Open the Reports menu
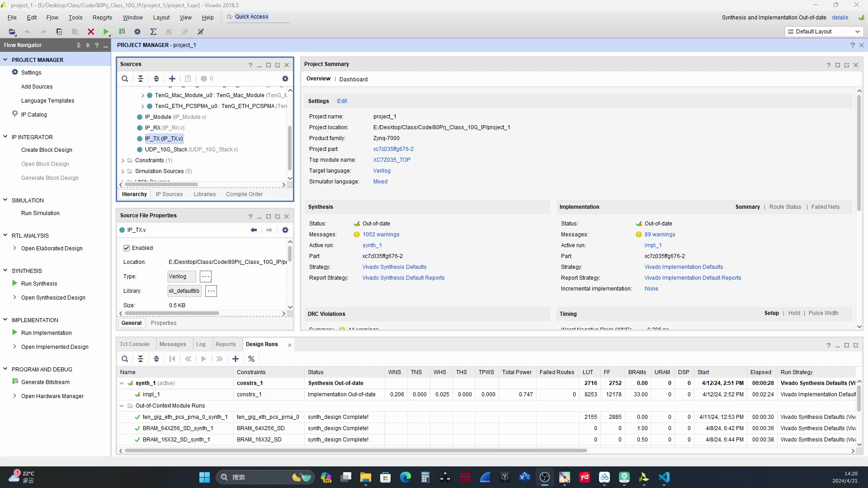This screenshot has height=488, width=868. [102, 18]
